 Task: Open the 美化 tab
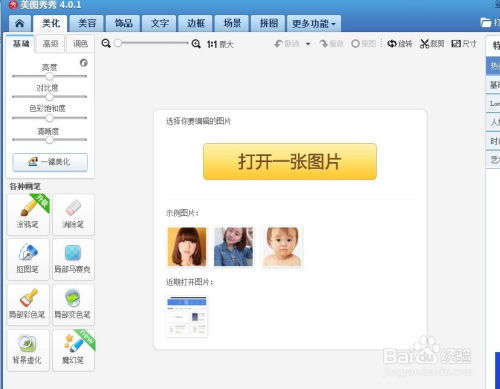tap(51, 23)
